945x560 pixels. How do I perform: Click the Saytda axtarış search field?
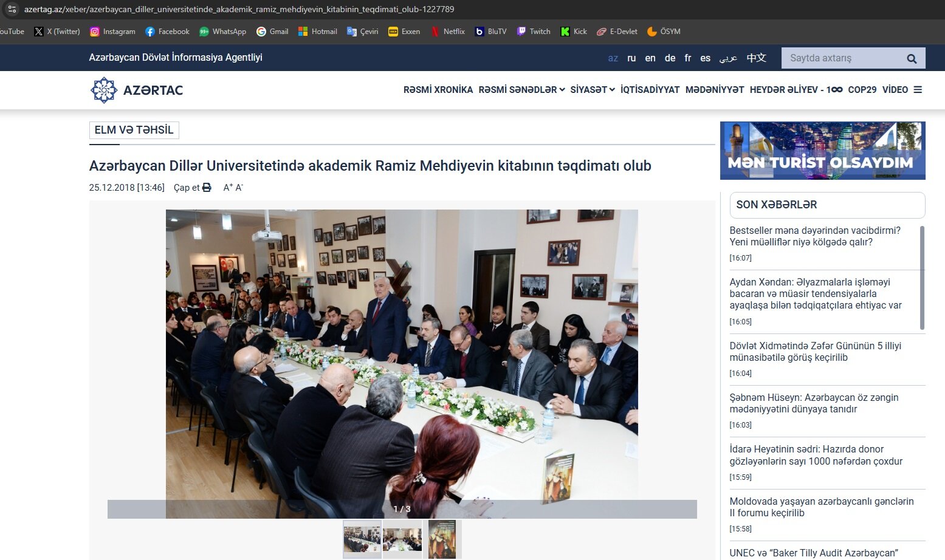point(842,58)
